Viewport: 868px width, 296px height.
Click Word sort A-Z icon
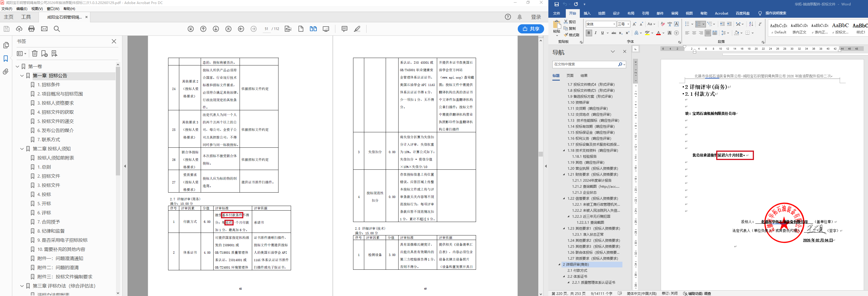751,24
